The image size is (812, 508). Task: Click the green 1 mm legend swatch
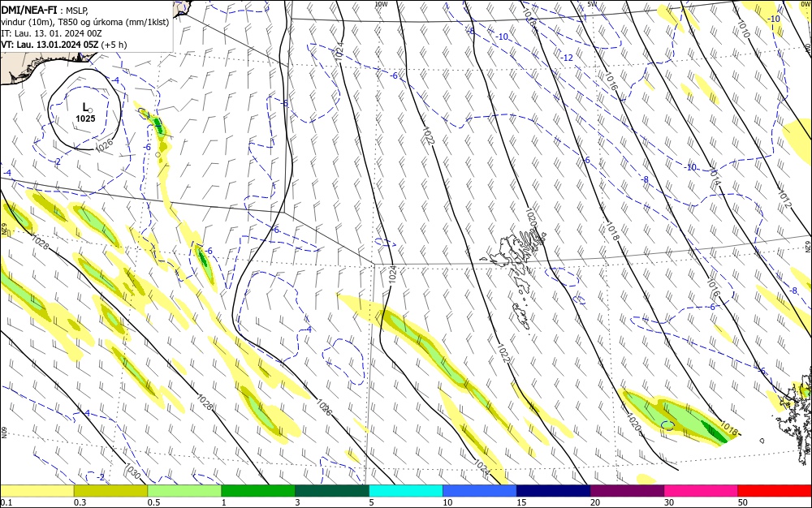point(258,491)
